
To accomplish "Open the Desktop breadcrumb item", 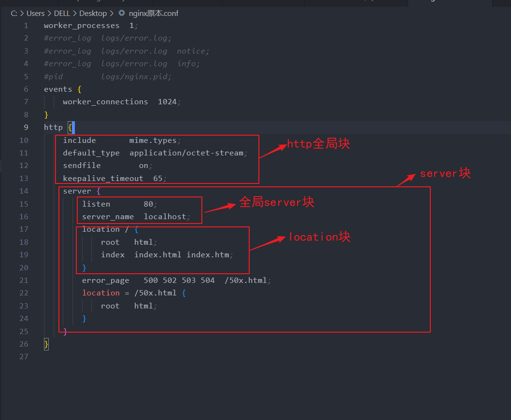I will [x=93, y=13].
